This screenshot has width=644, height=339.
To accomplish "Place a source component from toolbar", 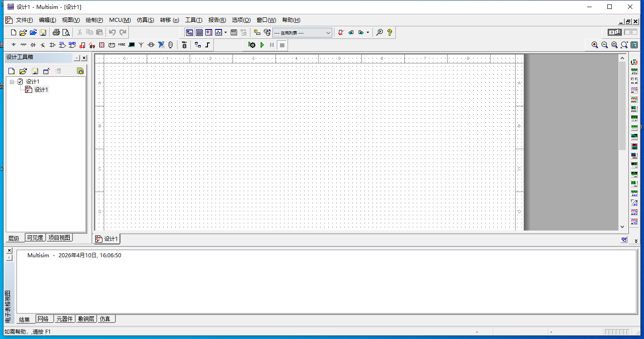I will (x=13, y=45).
